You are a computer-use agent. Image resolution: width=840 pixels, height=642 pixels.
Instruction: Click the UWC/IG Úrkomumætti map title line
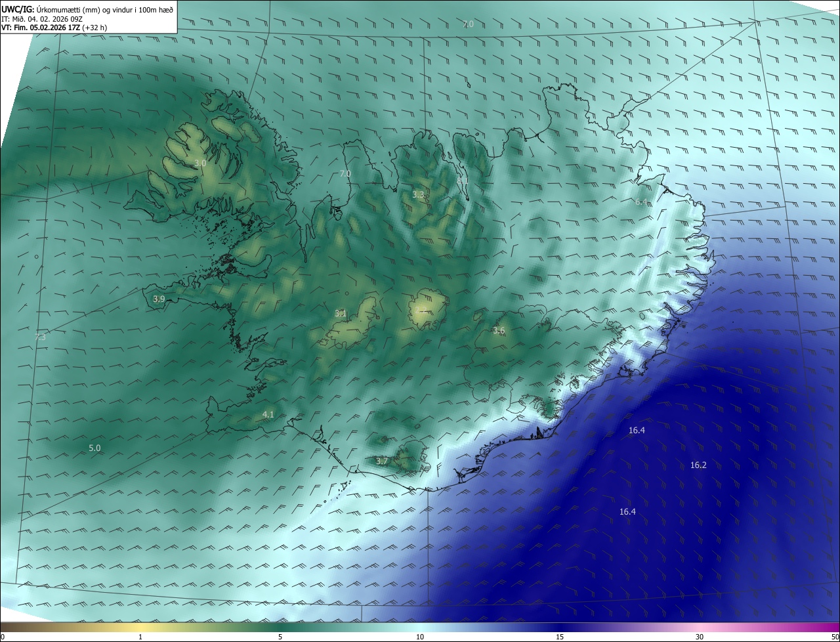87,9
